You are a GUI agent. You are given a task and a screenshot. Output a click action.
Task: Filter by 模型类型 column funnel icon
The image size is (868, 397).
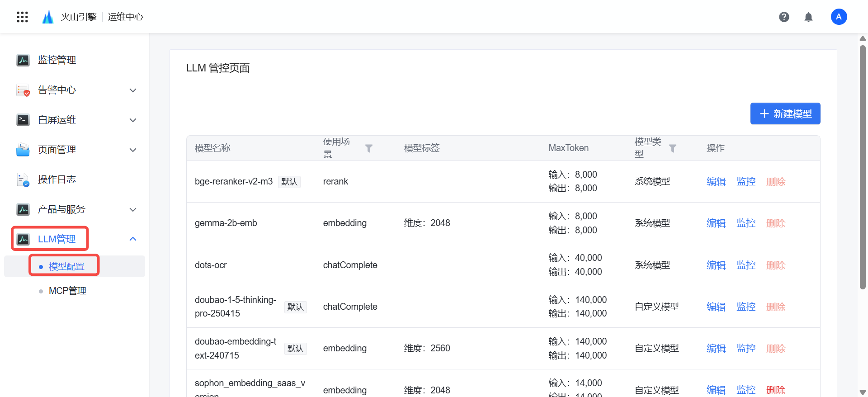pos(673,148)
